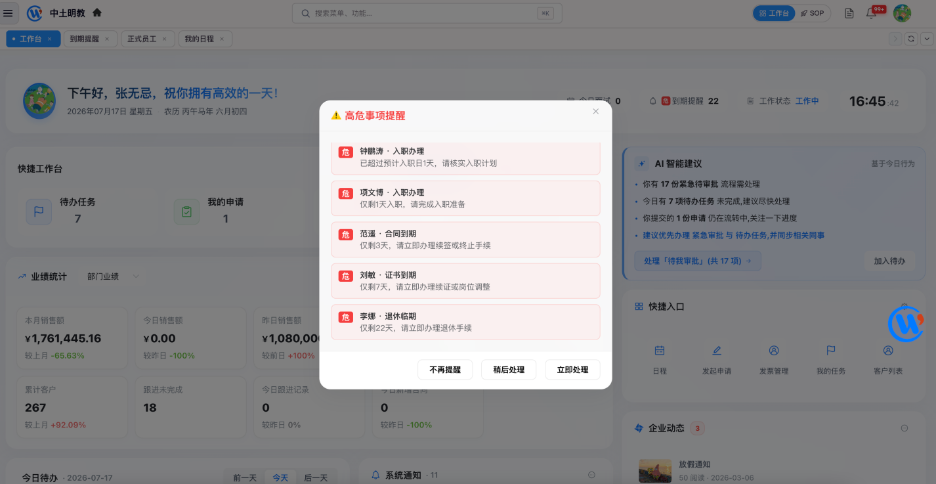Click the 立即处理 button
This screenshot has height=484, width=936.
572,369
